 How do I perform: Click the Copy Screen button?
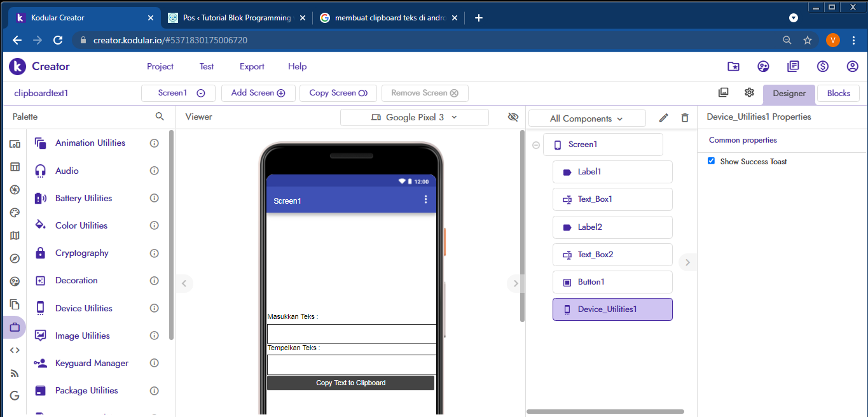pyautogui.click(x=338, y=93)
